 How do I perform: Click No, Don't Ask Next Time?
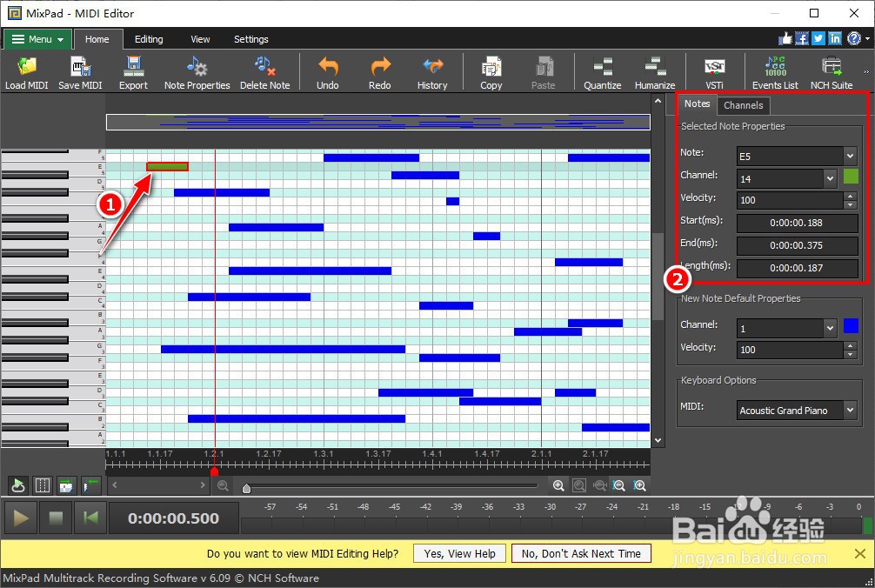coord(581,553)
